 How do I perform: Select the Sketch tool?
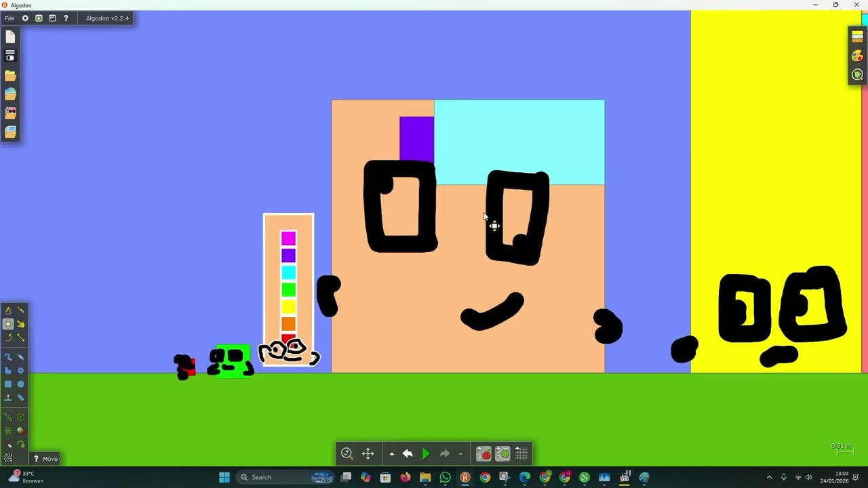click(8, 310)
